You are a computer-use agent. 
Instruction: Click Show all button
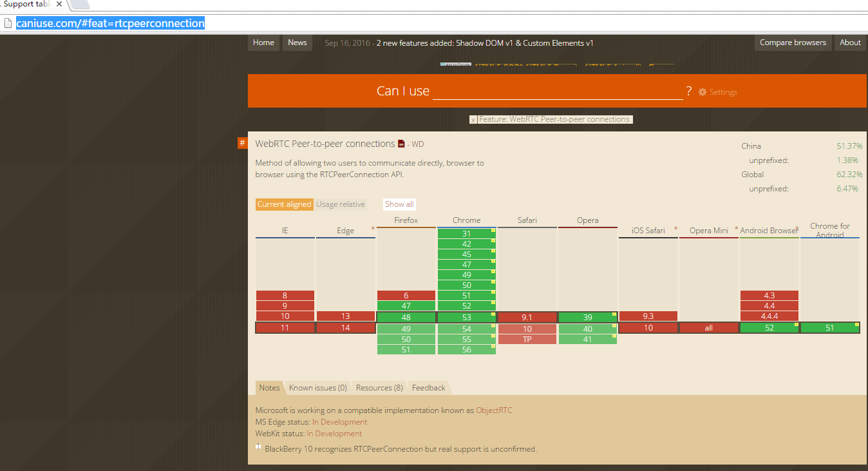[399, 204]
